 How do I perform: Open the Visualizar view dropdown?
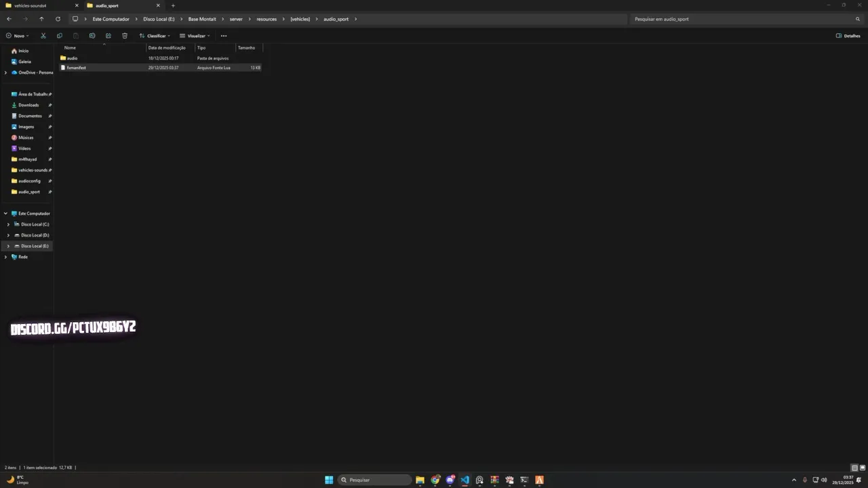195,36
